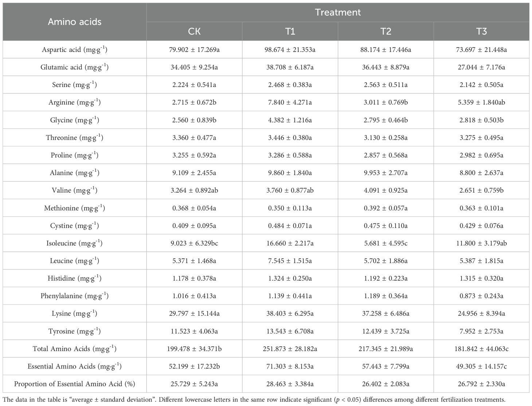The width and height of the screenshot is (532, 406).
Task: Select the Total Amino Acids row label
Action: click(x=75, y=348)
